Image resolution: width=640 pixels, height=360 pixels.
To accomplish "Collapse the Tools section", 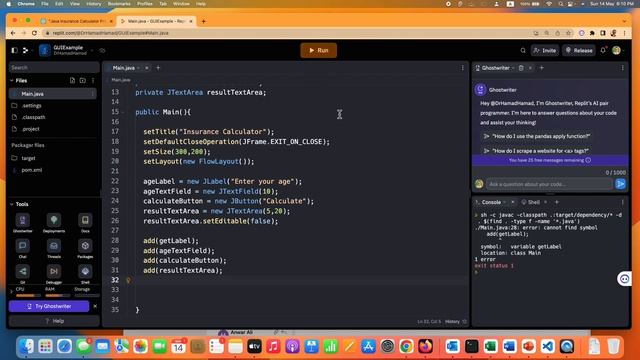I will [11, 204].
